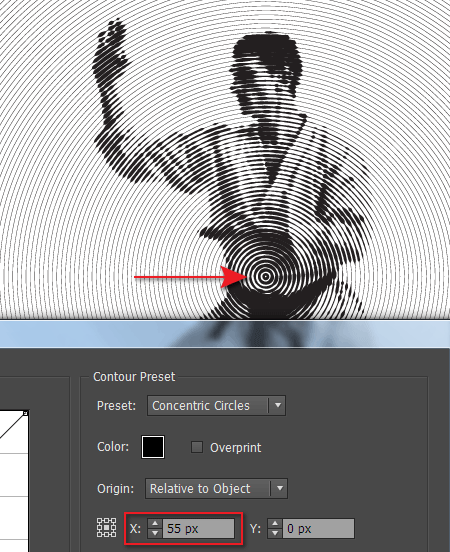Image resolution: width=450 pixels, height=552 pixels.
Task: Decrease the X offset with down arrow
Action: pos(155,533)
